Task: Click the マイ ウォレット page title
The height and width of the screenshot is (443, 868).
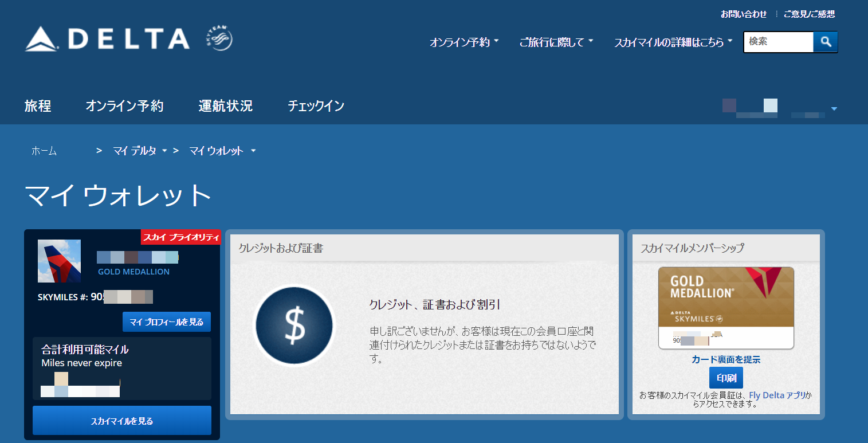Action: pos(119,195)
